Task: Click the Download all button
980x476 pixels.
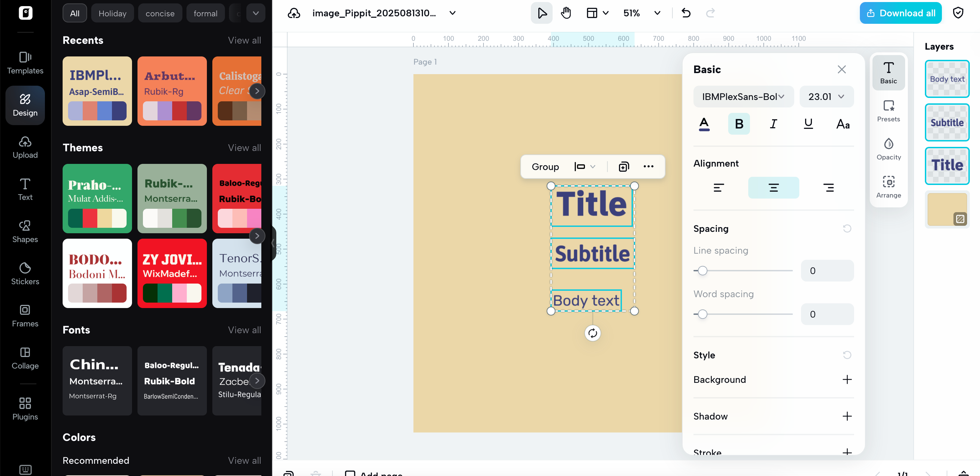Action: tap(900, 13)
